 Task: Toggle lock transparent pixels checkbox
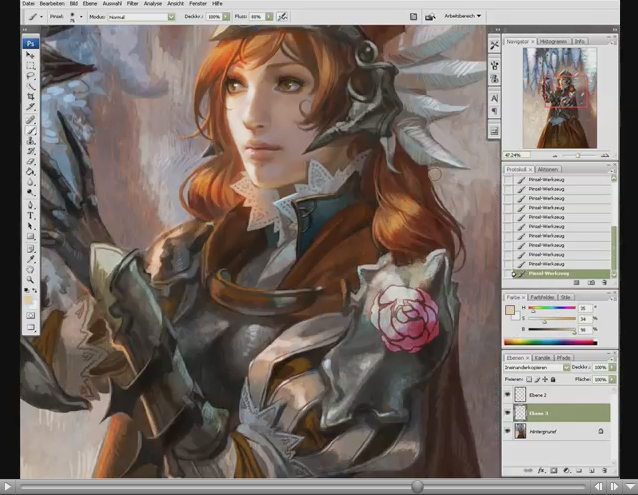point(529,379)
